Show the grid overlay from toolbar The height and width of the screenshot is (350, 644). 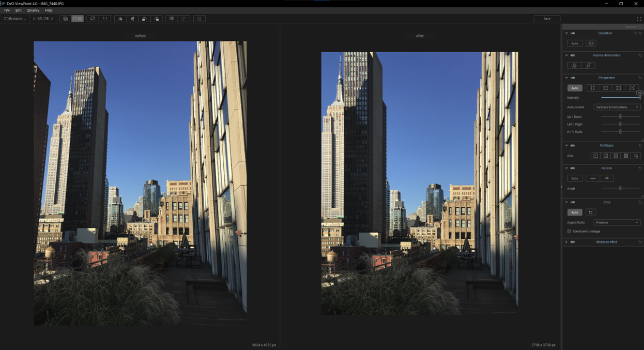(x=172, y=19)
